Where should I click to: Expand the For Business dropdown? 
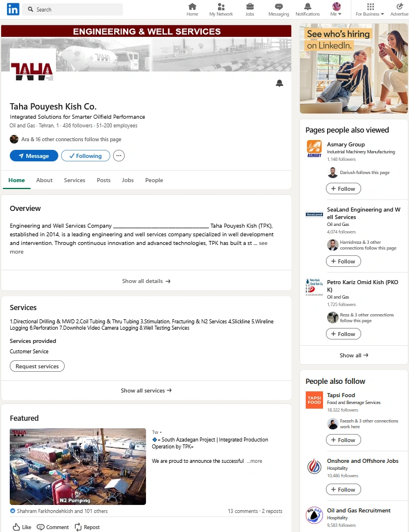(x=370, y=9)
